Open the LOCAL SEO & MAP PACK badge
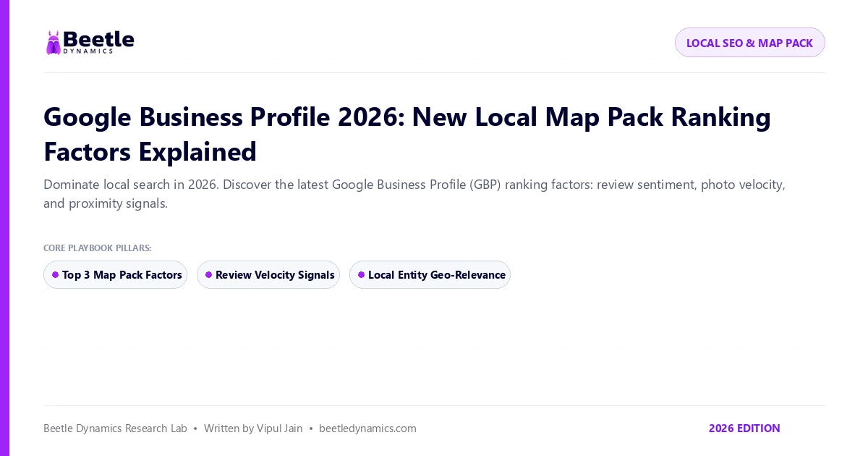868x456 pixels. click(x=749, y=43)
